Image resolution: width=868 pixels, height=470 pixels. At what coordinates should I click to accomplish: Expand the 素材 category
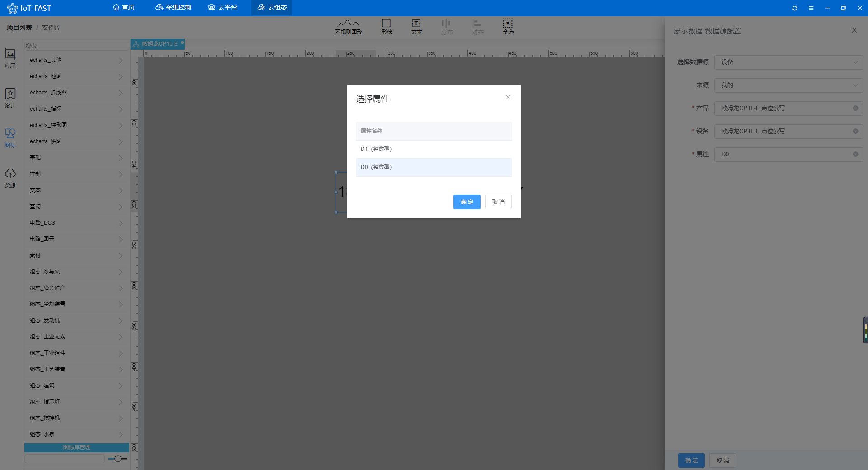click(x=76, y=255)
